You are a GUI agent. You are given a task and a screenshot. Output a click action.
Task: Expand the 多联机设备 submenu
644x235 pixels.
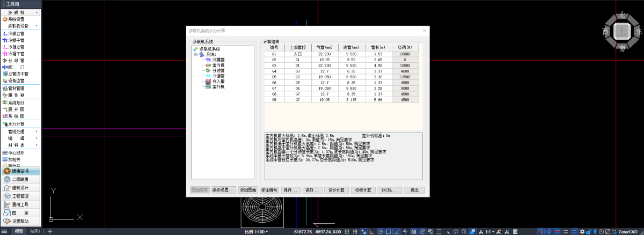click(20, 26)
